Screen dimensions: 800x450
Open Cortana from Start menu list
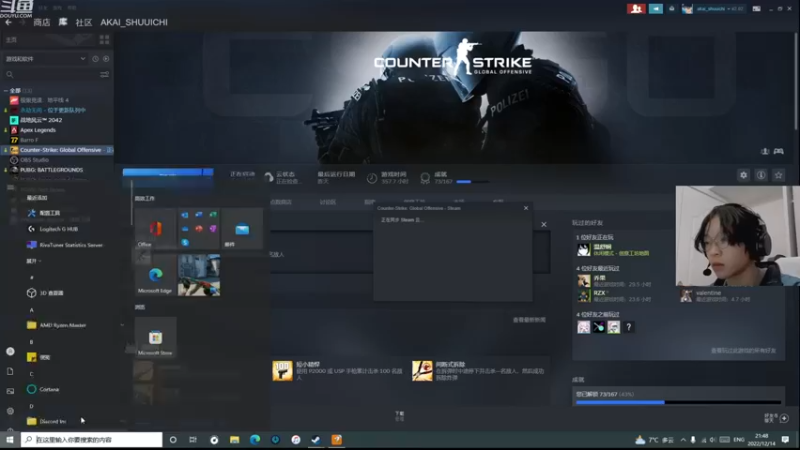tap(49, 389)
